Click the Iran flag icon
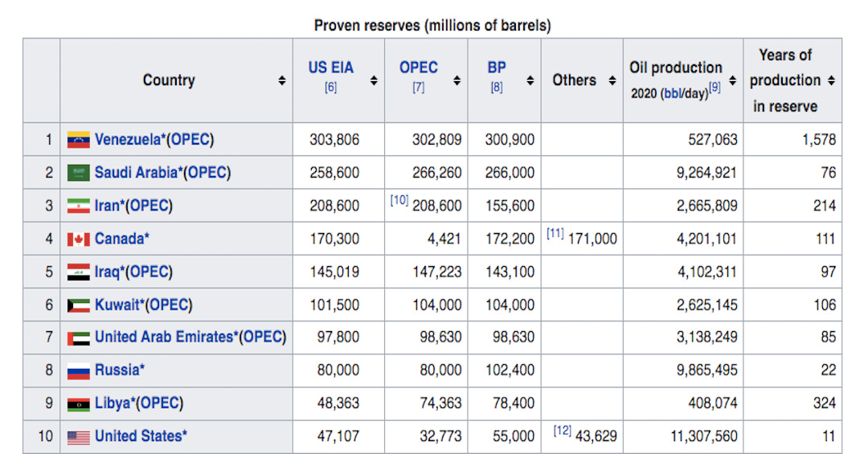The width and height of the screenshot is (868, 454). pos(79,206)
